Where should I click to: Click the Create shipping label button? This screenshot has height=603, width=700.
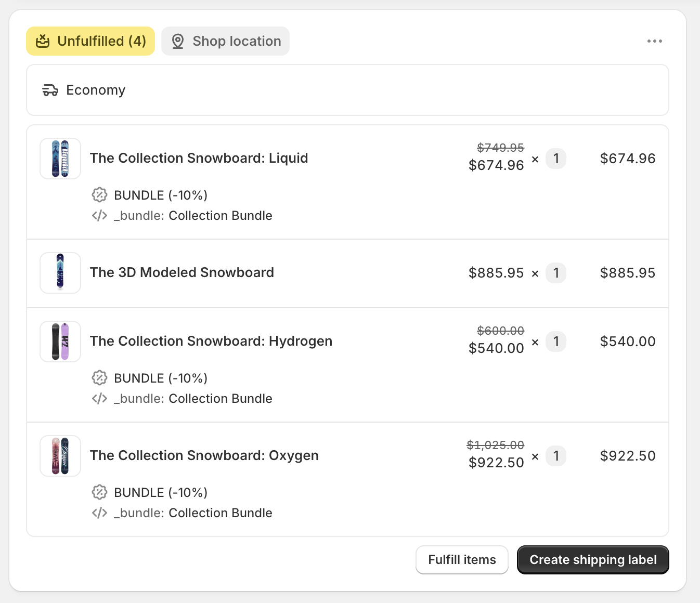(592, 560)
